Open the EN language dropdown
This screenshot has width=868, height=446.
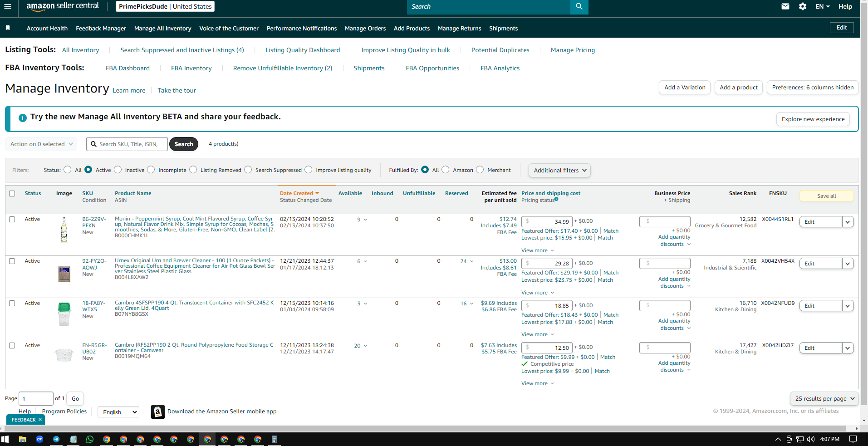(x=822, y=6)
